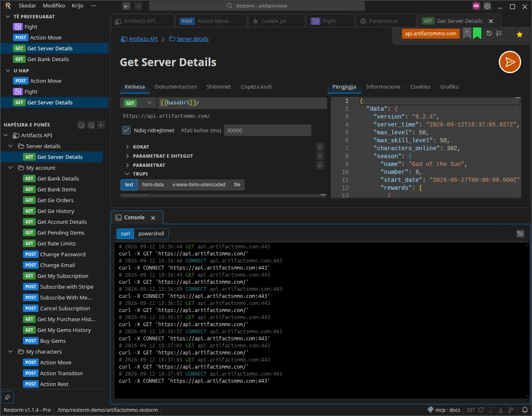Screen dimensions: 532x416
Task: Expand the KOKAT section
Action: 127,147
